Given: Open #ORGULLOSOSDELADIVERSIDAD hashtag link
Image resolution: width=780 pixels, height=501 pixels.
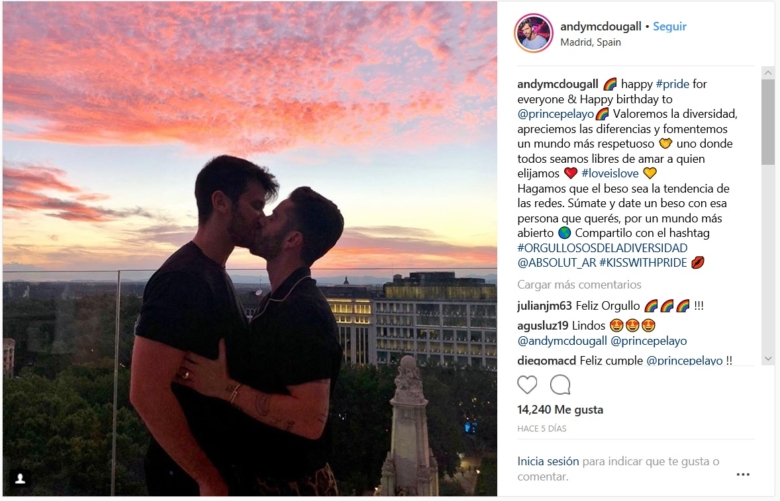Looking at the screenshot, I should coord(602,248).
